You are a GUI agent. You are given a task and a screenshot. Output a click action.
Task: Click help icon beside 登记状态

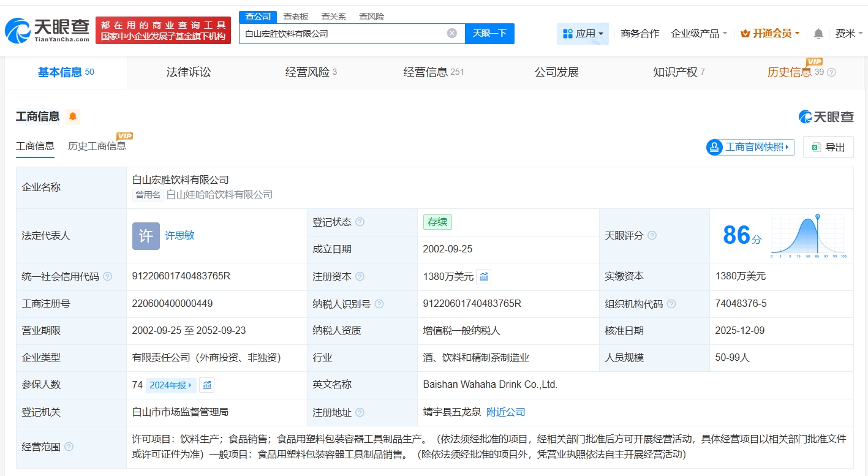(x=360, y=222)
